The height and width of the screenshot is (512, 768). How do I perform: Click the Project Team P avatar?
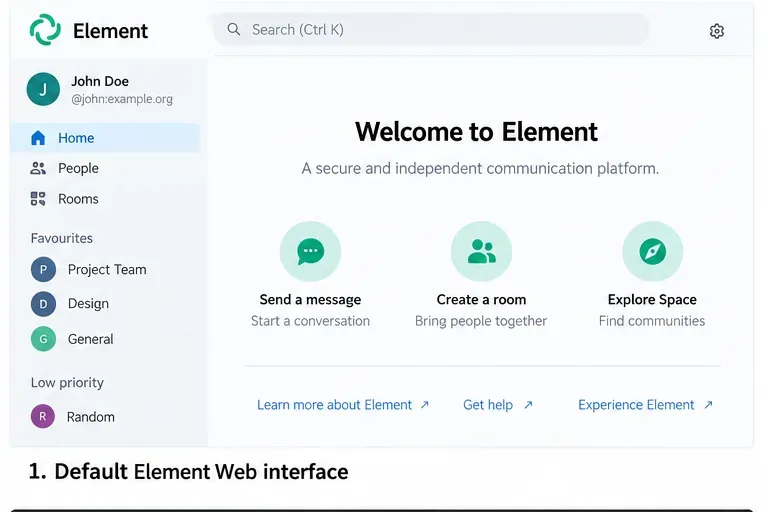[x=43, y=269]
